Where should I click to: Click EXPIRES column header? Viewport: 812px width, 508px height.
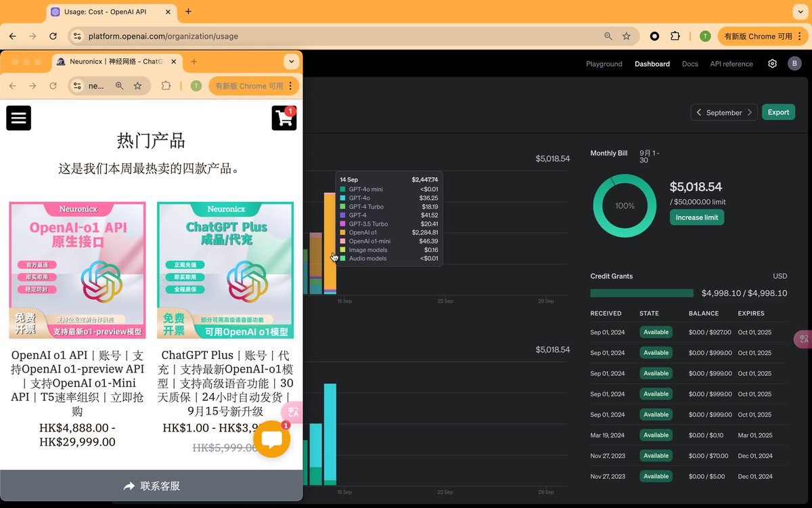point(751,314)
